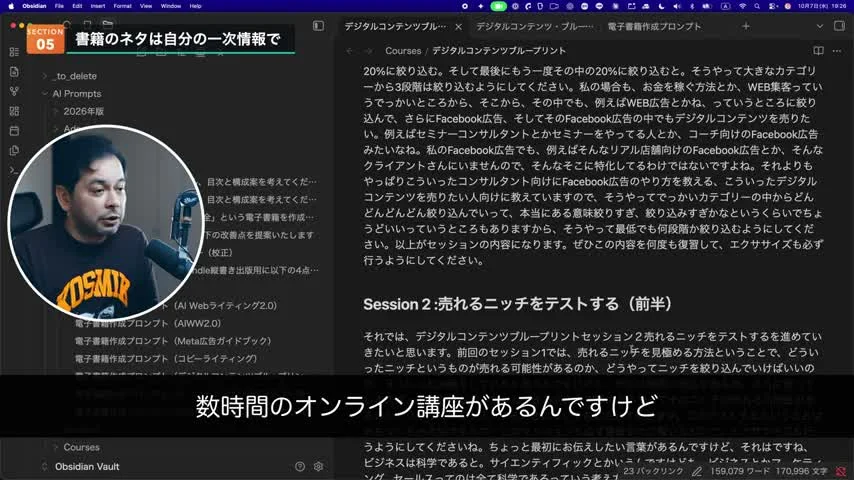Open the date and time display
Image resolution: width=854 pixels, height=480 pixels.
click(x=822, y=6)
